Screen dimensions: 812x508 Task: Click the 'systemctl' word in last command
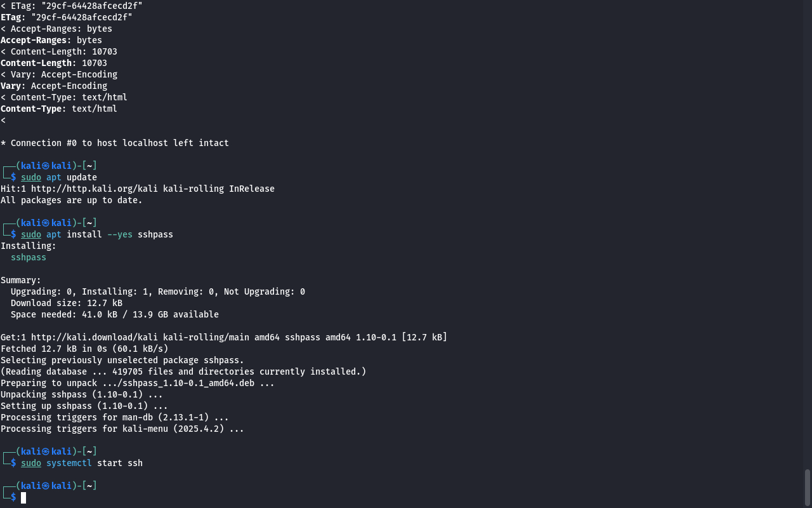point(69,463)
